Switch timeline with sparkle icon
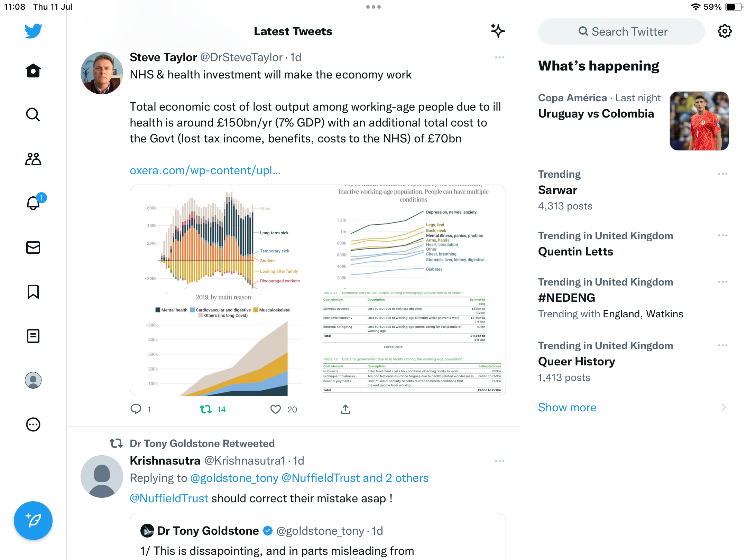The image size is (747, 560). 498,31
